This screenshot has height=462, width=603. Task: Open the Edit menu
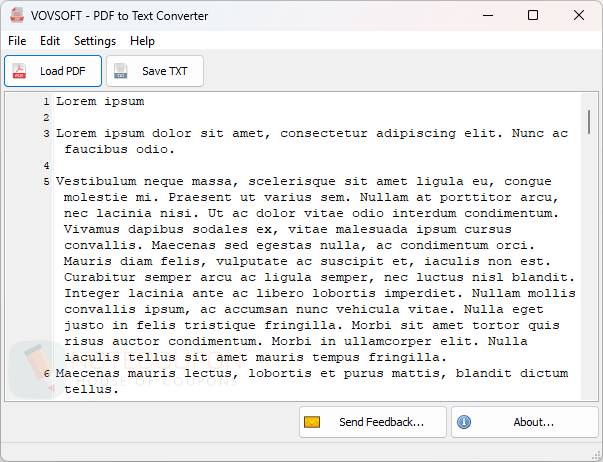point(50,41)
